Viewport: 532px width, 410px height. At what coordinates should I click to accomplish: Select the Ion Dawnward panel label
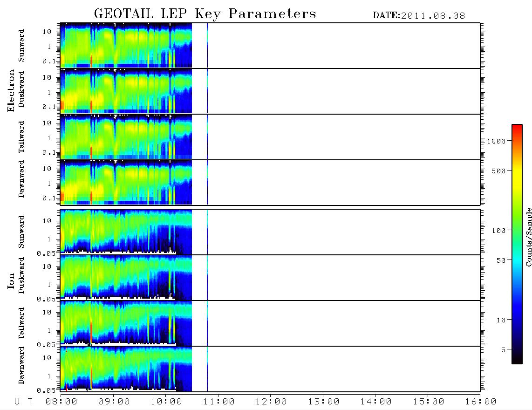point(21,365)
